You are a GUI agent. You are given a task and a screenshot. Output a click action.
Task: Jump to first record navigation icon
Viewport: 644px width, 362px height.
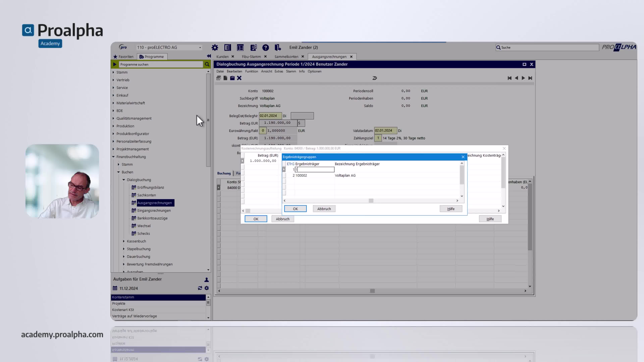(x=509, y=78)
